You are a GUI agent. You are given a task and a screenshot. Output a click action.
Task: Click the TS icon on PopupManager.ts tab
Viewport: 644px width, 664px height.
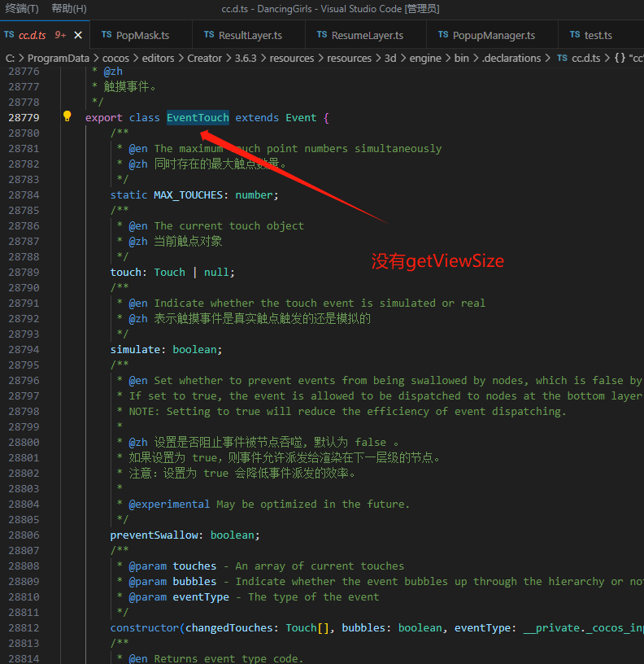tap(443, 35)
